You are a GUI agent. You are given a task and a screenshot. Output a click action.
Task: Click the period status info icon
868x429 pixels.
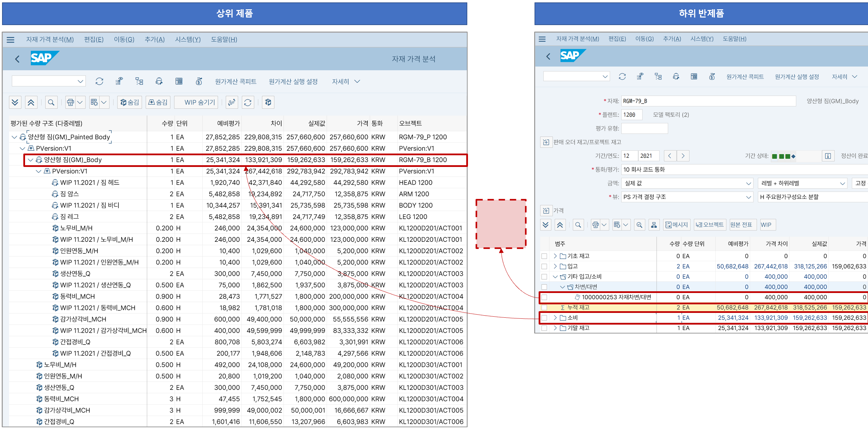click(828, 156)
